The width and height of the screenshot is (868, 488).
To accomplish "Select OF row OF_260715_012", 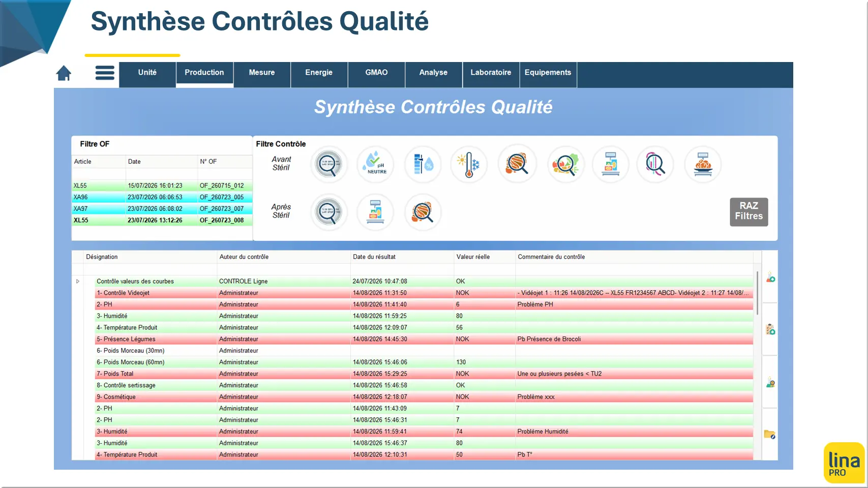I will coord(162,186).
